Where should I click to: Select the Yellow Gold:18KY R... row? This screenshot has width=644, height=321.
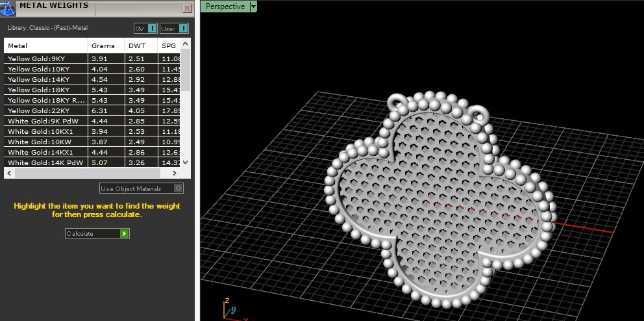92,100
